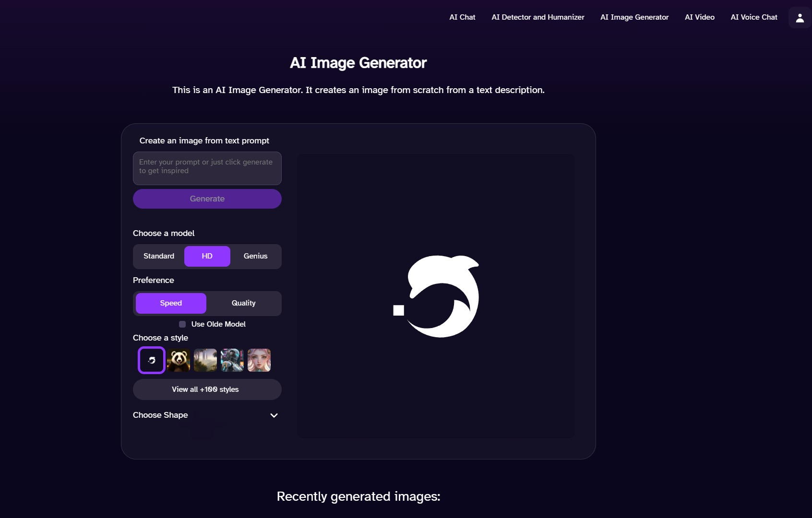The image size is (812, 518).
Task: Enable the Use Olde Model checkbox
Action: [182, 324]
